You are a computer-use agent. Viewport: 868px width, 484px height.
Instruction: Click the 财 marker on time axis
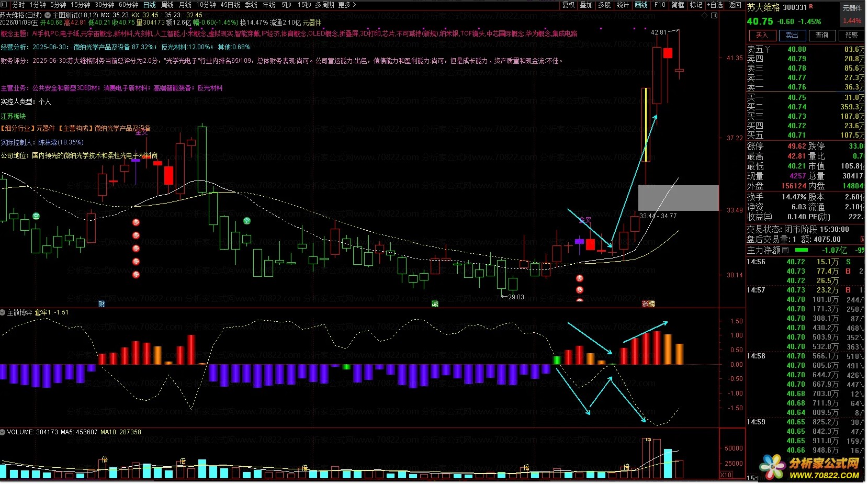(102, 303)
